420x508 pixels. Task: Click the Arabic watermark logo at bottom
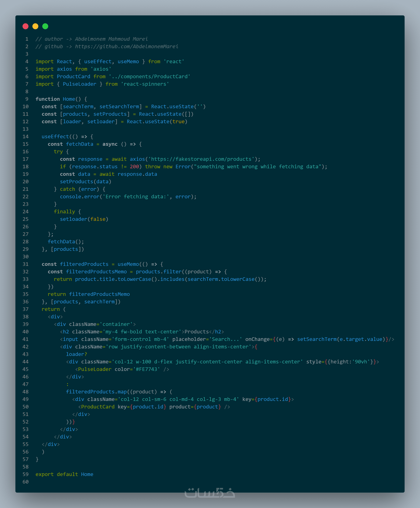tap(210, 493)
